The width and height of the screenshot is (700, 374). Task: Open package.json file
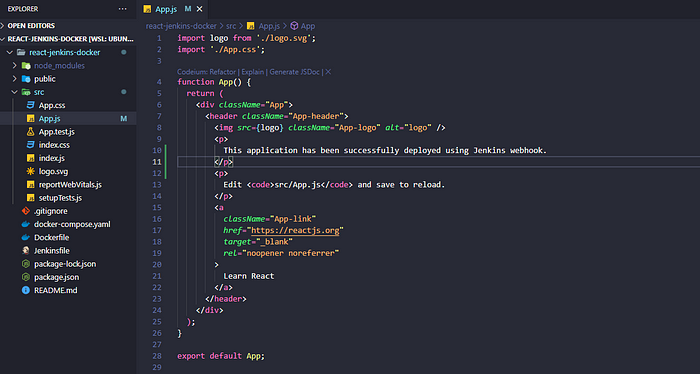tap(56, 277)
